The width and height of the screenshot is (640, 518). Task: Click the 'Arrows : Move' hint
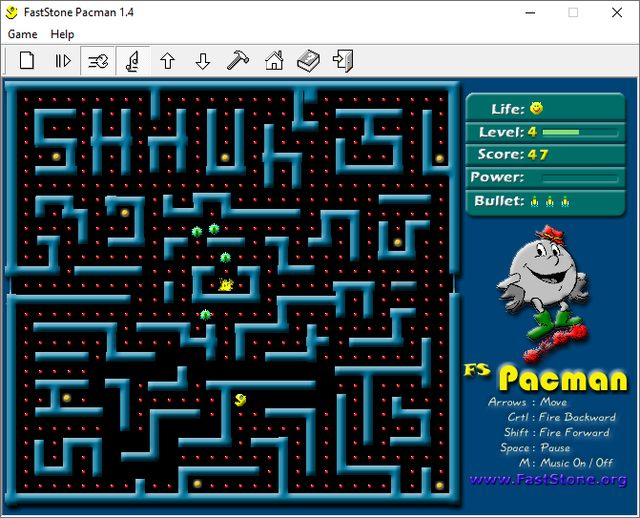pos(527,402)
